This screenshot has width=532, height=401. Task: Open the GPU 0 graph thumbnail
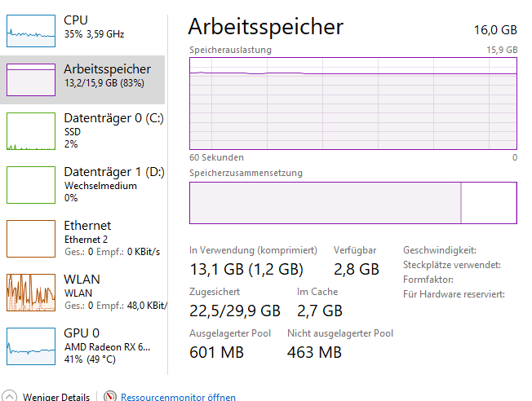pos(31,346)
